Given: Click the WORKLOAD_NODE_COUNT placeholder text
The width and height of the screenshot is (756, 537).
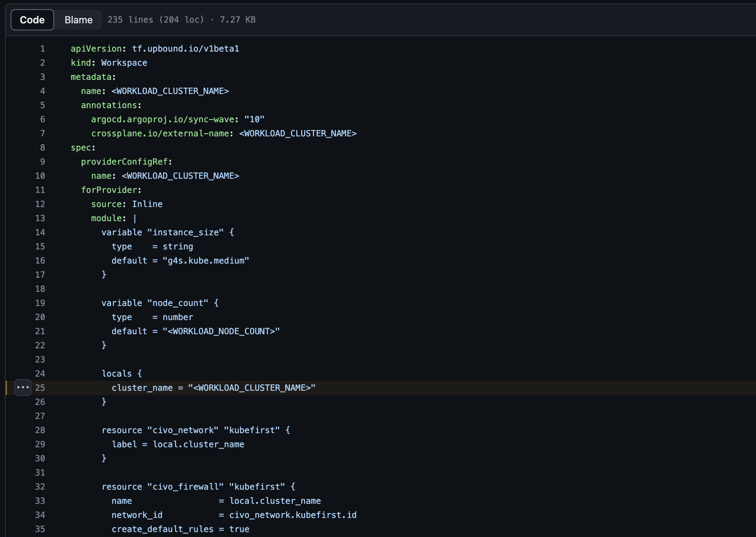Looking at the screenshot, I should point(221,331).
